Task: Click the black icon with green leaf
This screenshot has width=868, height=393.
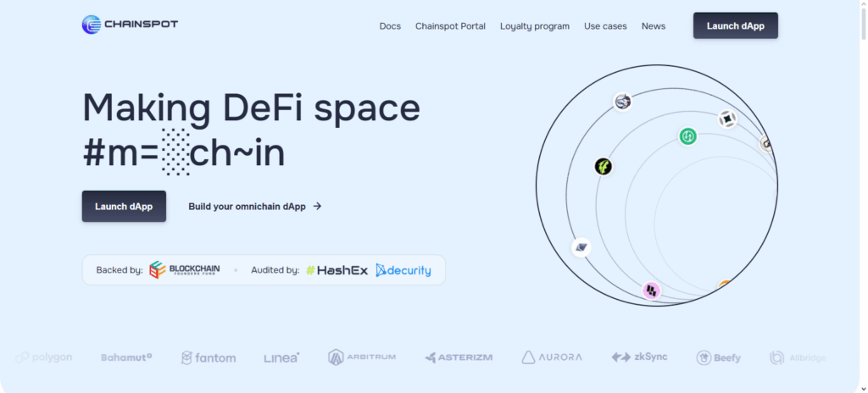Action: [x=603, y=167]
